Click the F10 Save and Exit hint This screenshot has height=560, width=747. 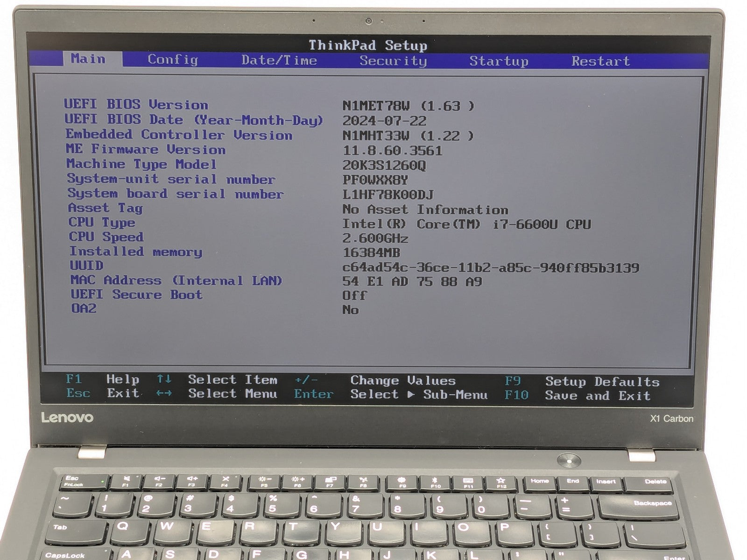click(578, 395)
